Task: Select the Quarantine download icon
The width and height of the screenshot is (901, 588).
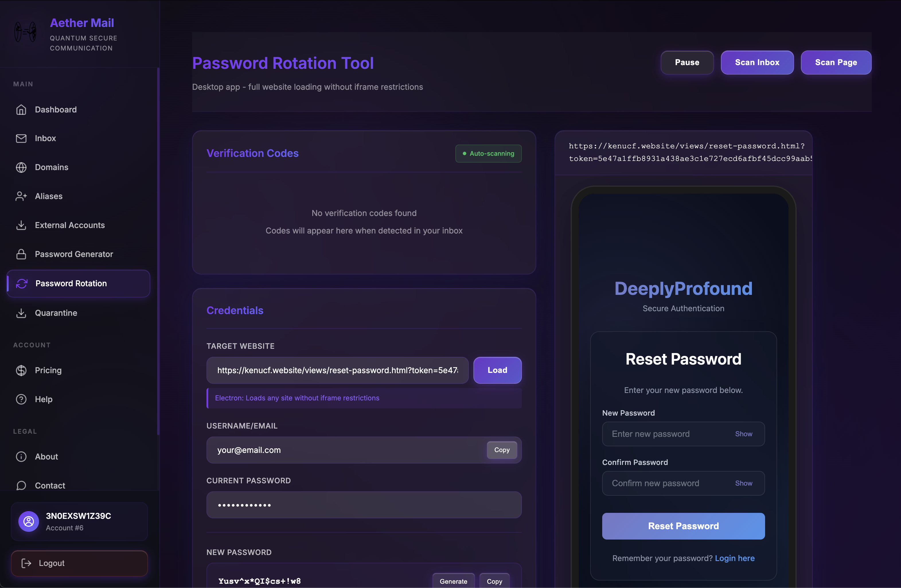Action: (x=22, y=313)
